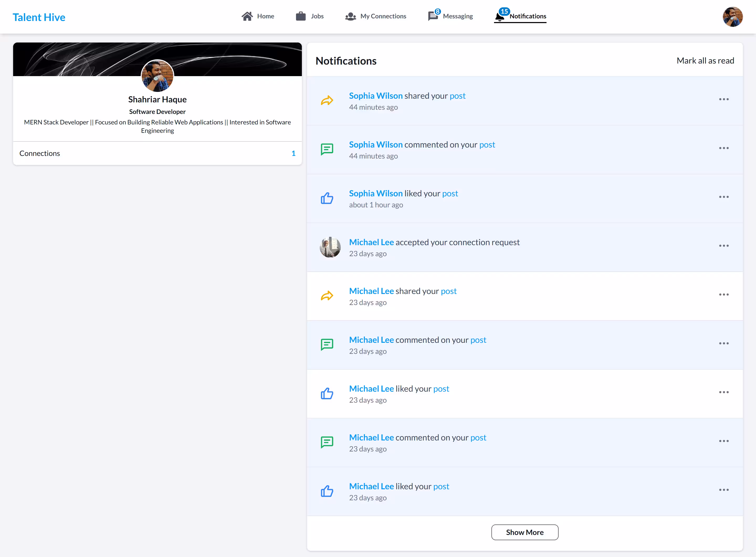Click the Notifications panel heading
756x557 pixels.
pos(346,61)
